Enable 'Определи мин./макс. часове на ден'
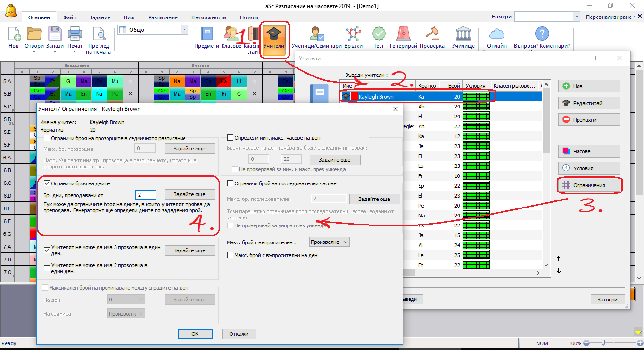Image resolution: width=644 pixels, height=350 pixels. click(x=231, y=138)
